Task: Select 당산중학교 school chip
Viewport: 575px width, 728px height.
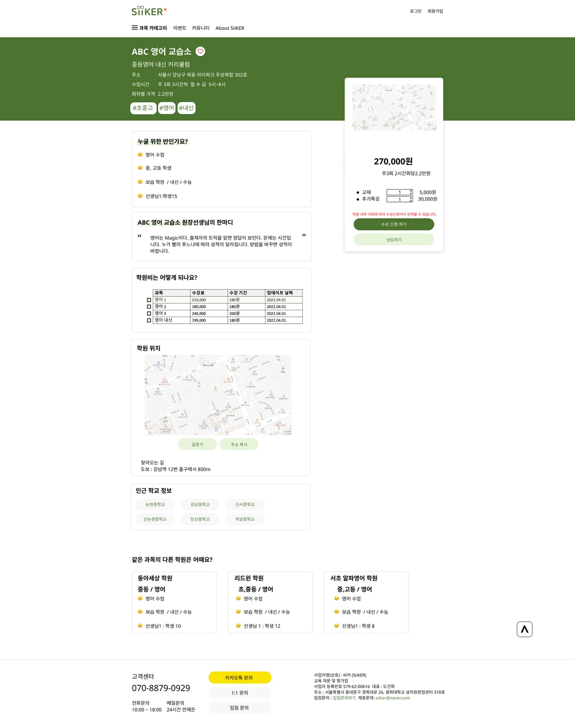Action: (200, 519)
